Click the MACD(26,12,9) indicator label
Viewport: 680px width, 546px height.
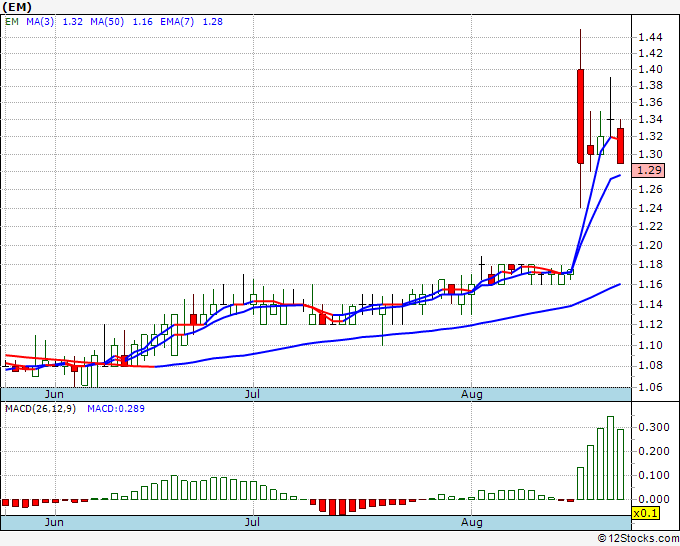click(40, 409)
